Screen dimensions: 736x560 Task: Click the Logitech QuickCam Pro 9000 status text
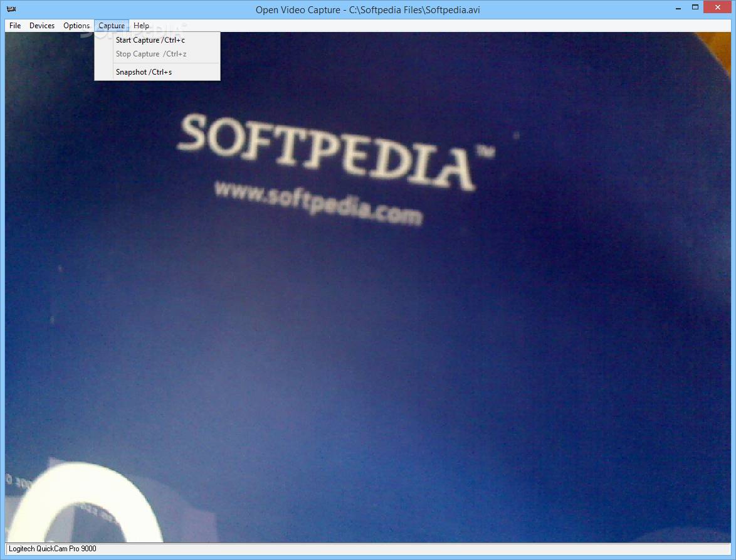pos(53,548)
